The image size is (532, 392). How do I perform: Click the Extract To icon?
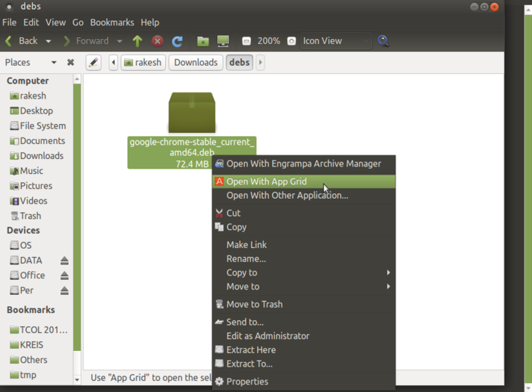coord(219,363)
